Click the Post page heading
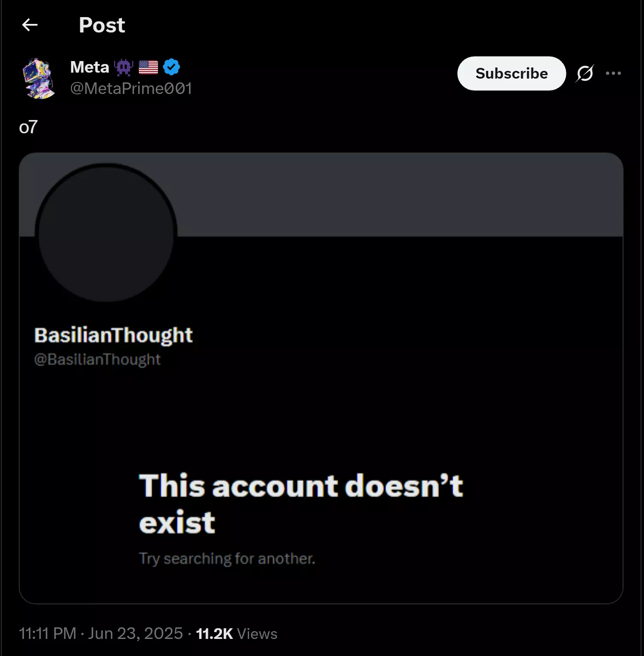The width and height of the screenshot is (644, 656). click(102, 25)
